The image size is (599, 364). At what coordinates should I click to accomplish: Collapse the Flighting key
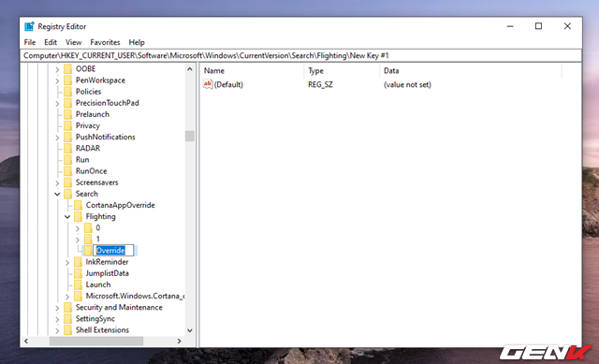click(x=67, y=217)
